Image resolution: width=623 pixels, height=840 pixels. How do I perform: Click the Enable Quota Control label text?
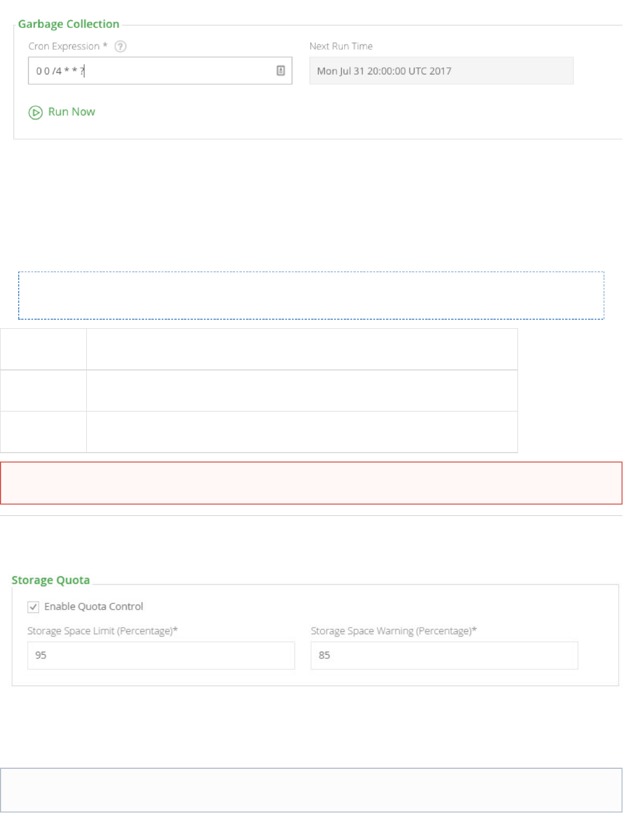[93, 606]
